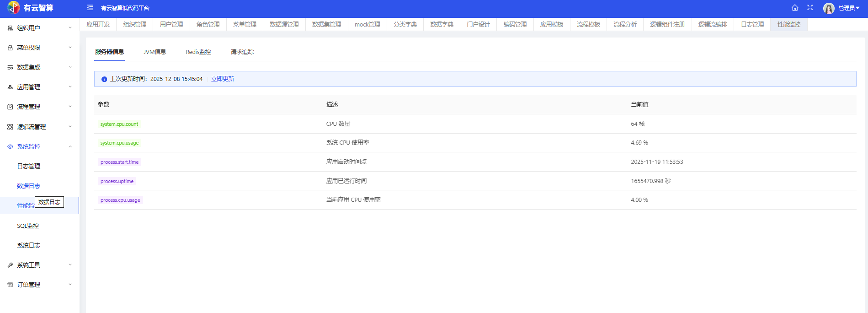The height and width of the screenshot is (313, 868).
Task: Open the 请求追踪 tab
Action: click(x=242, y=52)
